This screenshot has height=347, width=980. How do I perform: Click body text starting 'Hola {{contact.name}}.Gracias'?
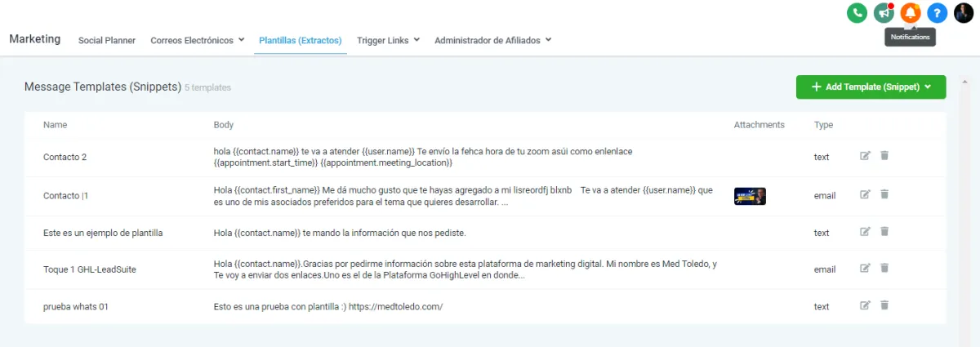pos(465,269)
